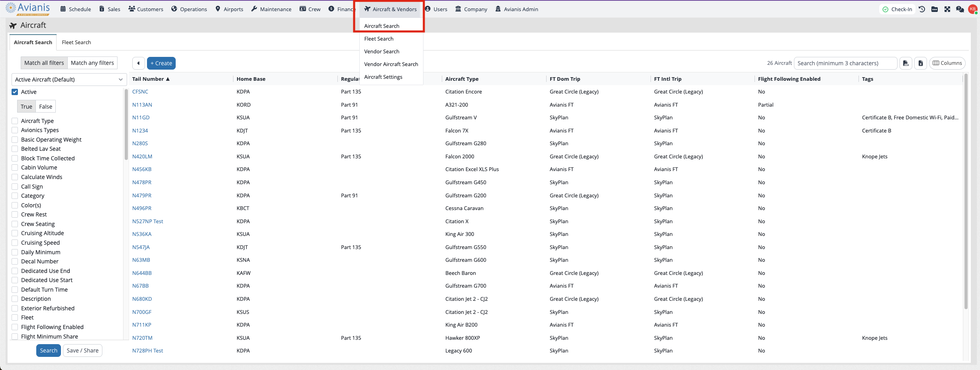
Task: Click the aircraft search text field
Action: (x=845, y=63)
